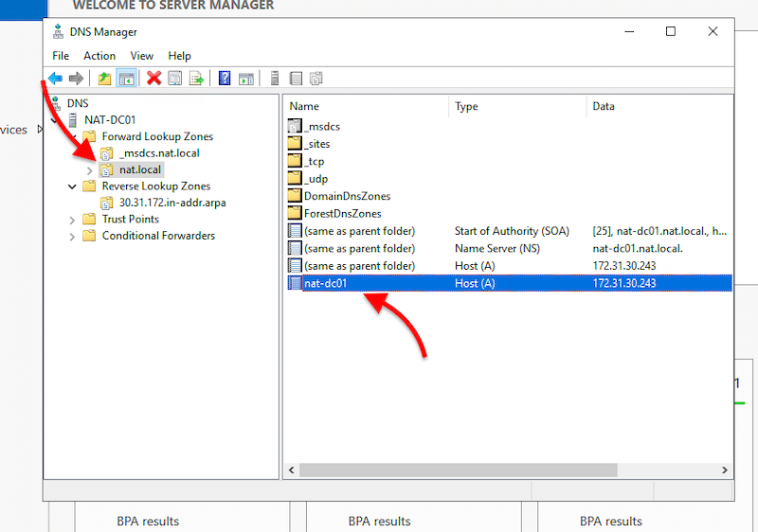Click the _msdcs delegation icon in list
The width and height of the screenshot is (758, 532).
point(295,127)
